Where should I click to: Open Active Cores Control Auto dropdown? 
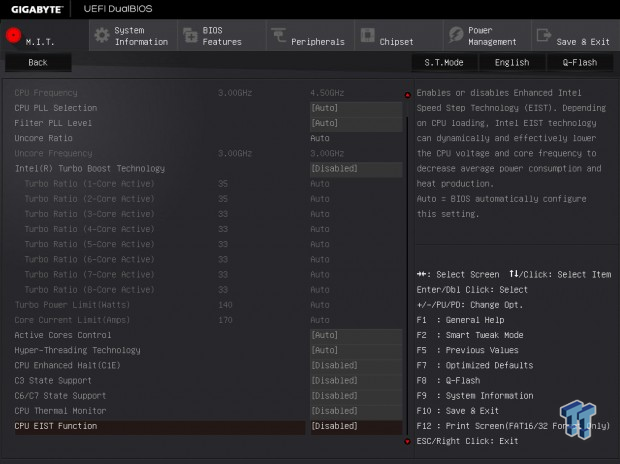pos(356,335)
